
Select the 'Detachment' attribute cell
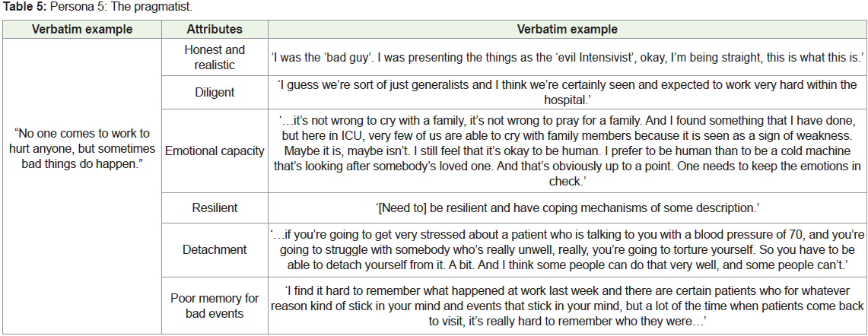(x=215, y=249)
